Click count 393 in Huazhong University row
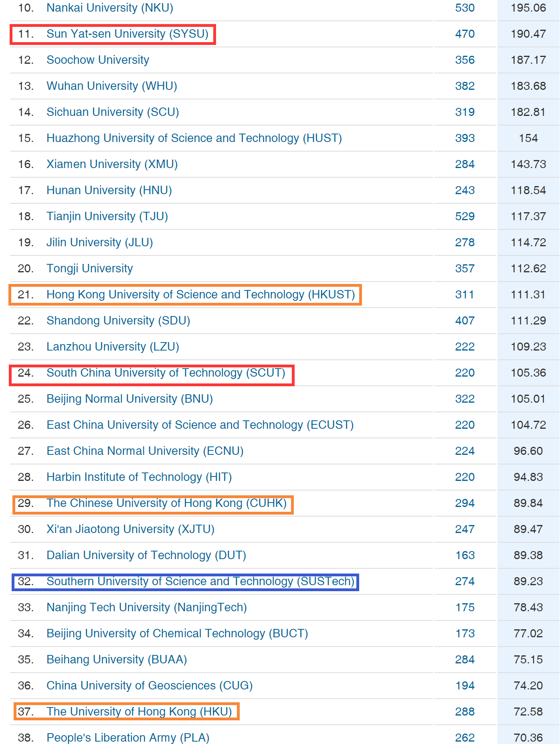Screen dimensions: 560x744 coord(465,138)
